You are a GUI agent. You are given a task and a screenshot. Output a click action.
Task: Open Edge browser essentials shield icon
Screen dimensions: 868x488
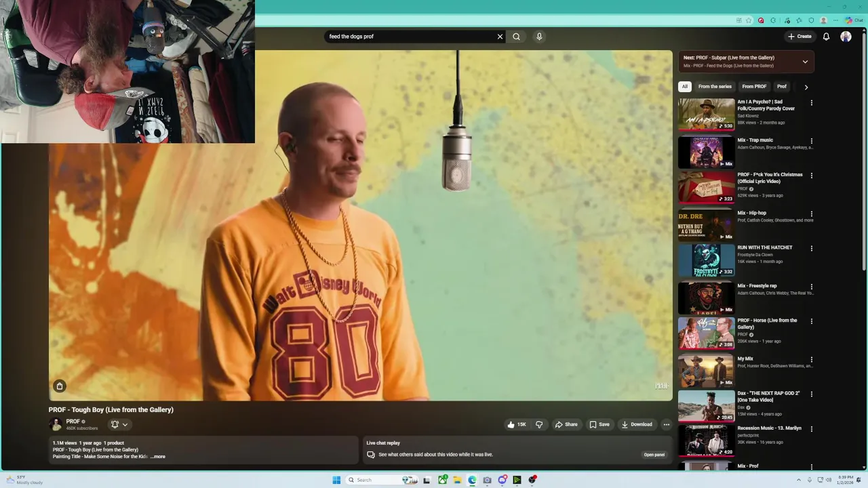coord(811,20)
